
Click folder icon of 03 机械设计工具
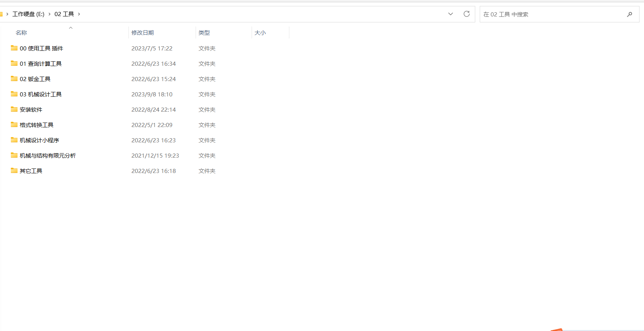click(14, 94)
